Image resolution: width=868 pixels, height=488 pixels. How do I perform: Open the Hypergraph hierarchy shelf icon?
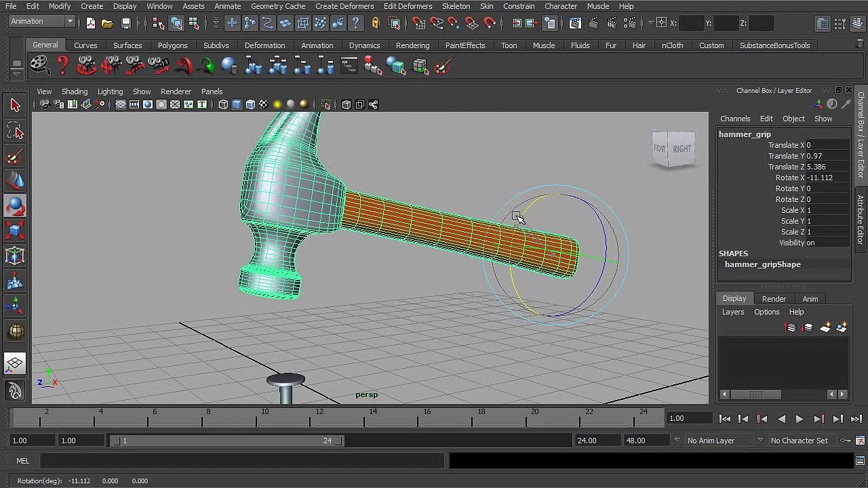[x=349, y=66]
